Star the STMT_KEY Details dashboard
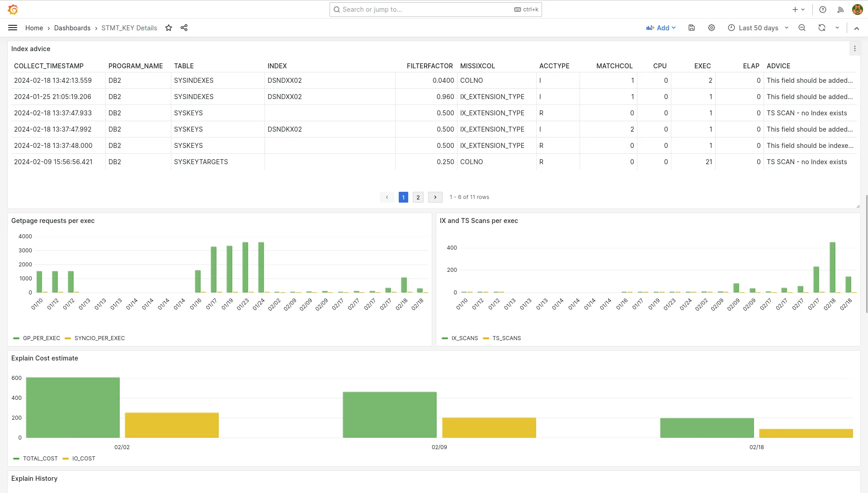 [x=169, y=28]
